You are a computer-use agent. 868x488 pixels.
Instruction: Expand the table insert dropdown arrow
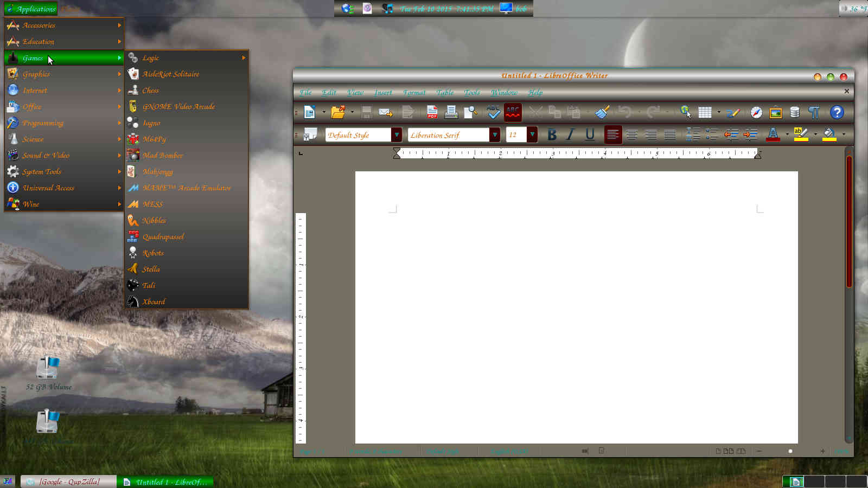click(x=719, y=112)
